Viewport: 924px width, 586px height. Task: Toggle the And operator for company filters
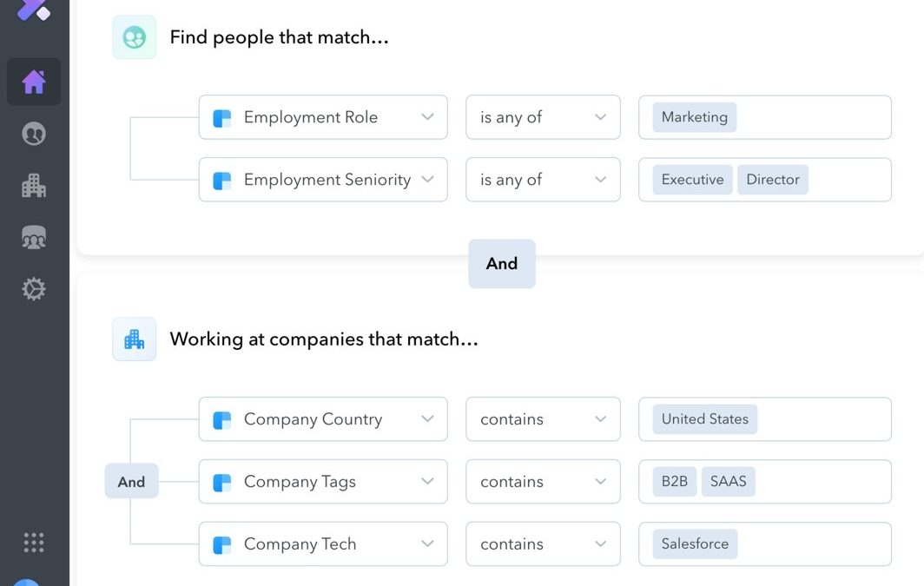point(131,481)
